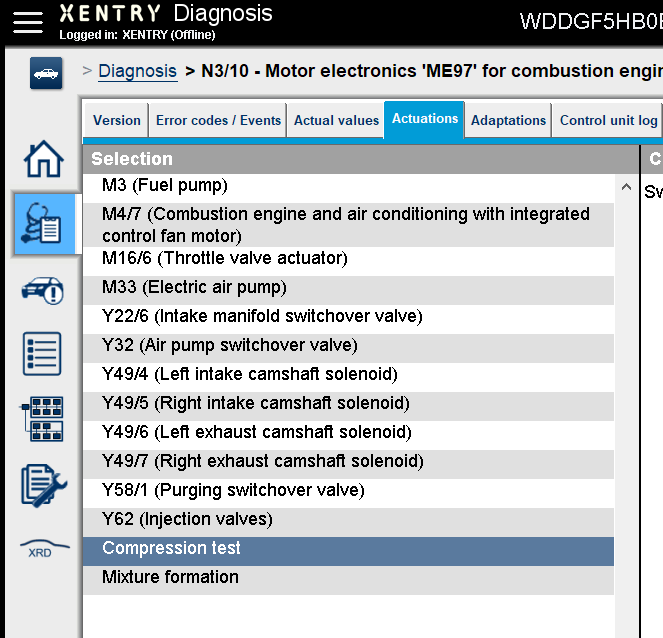Open the documents with wrench icon

[44, 485]
